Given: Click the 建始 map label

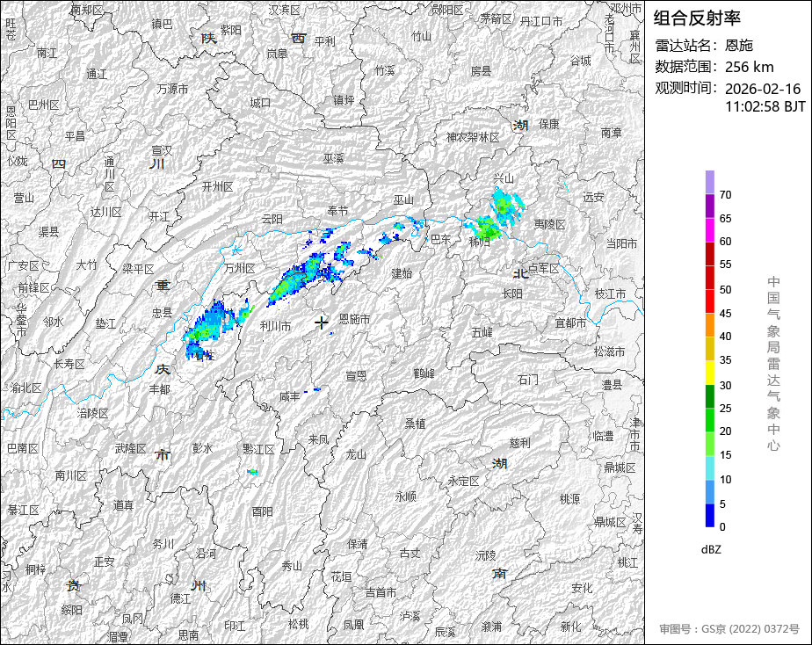Looking at the screenshot, I should click(x=402, y=273).
